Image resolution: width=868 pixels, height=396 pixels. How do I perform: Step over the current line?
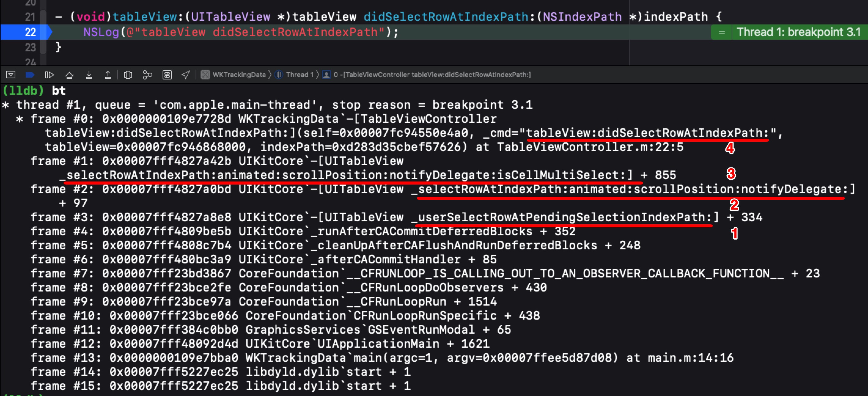coord(69,75)
